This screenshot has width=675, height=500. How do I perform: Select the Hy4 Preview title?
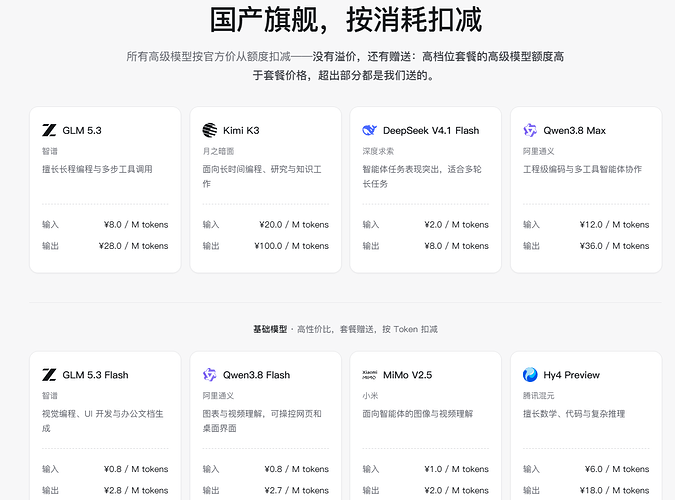click(x=571, y=375)
